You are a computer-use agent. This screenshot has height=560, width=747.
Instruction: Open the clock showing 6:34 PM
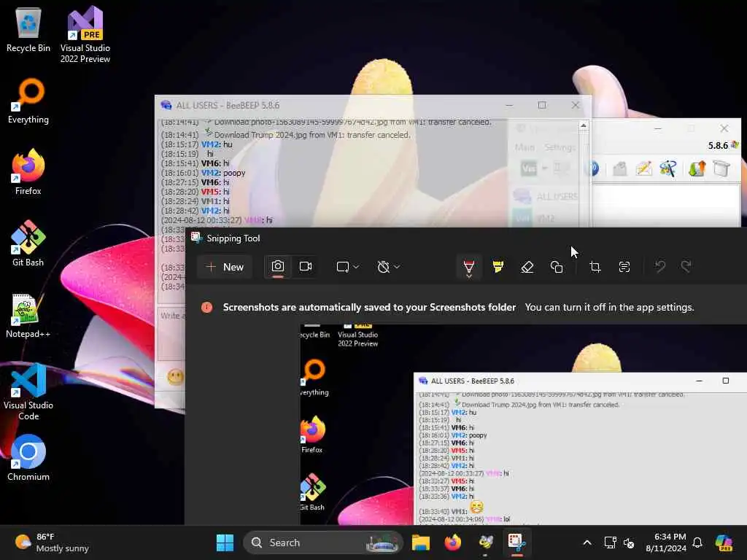click(x=665, y=542)
